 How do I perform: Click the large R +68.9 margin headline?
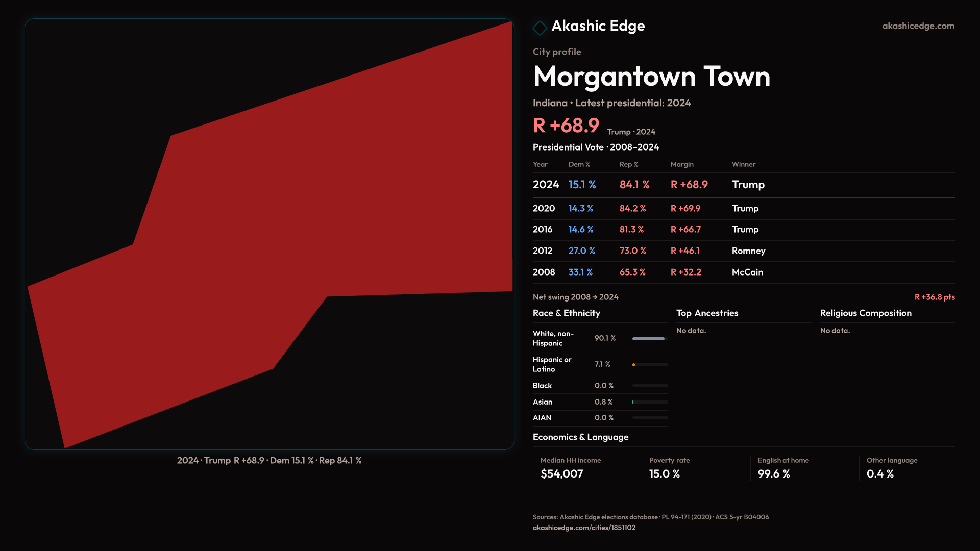pos(566,126)
